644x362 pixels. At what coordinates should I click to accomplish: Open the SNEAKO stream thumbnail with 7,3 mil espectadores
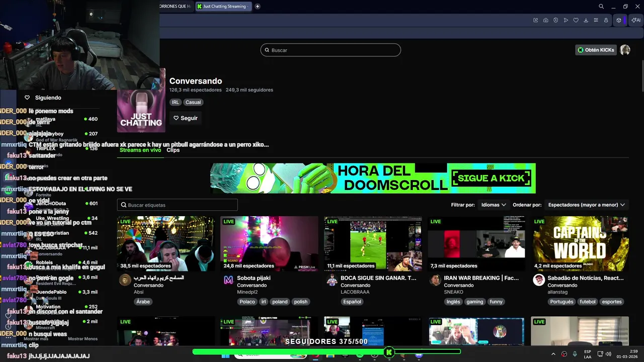click(476, 244)
